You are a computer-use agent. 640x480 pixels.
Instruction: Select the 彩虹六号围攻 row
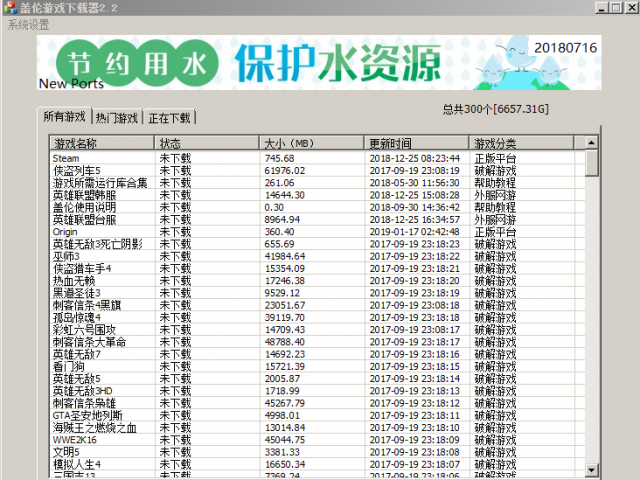pyautogui.click(x=316, y=330)
